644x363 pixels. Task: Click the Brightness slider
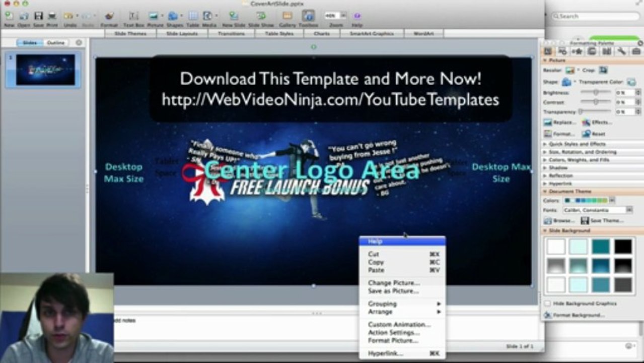tap(596, 93)
